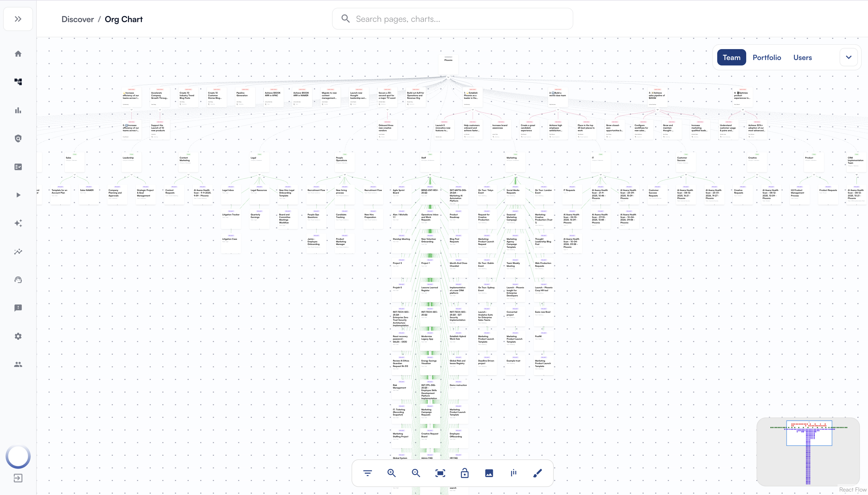This screenshot has width=868, height=495.
Task: Open the Creative Requests project card
Action: 743,195
